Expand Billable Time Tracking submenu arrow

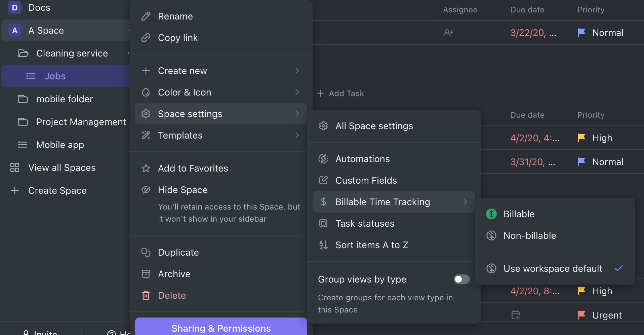(x=465, y=202)
